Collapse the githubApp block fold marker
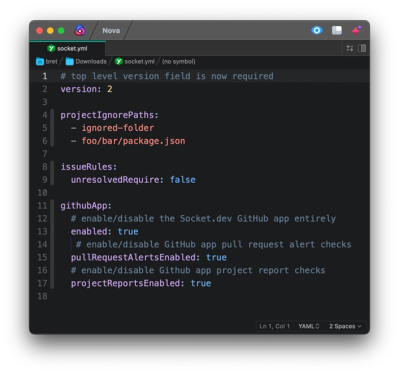This screenshot has height=374, width=400. click(52, 244)
